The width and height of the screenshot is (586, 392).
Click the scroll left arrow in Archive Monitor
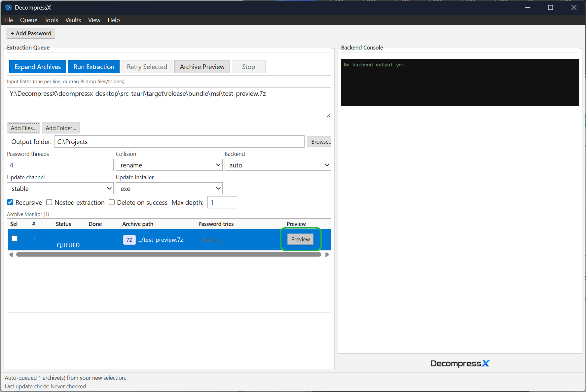(x=11, y=255)
